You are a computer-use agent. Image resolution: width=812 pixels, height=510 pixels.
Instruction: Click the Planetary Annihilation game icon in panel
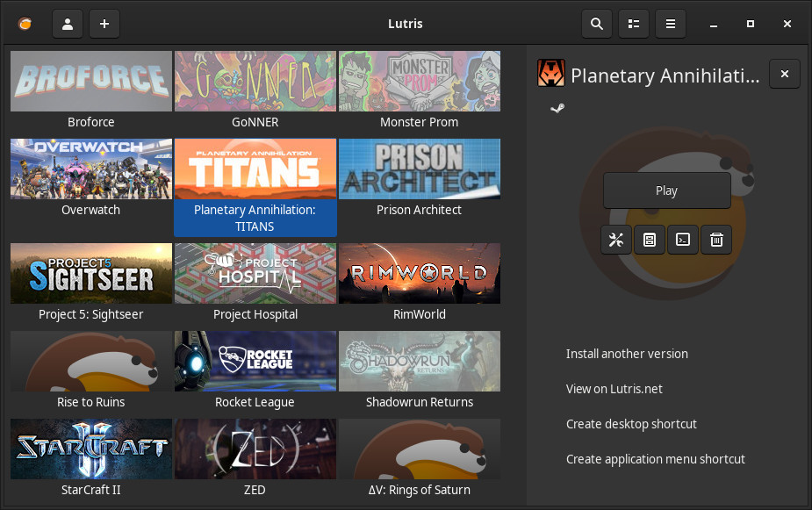coord(551,73)
